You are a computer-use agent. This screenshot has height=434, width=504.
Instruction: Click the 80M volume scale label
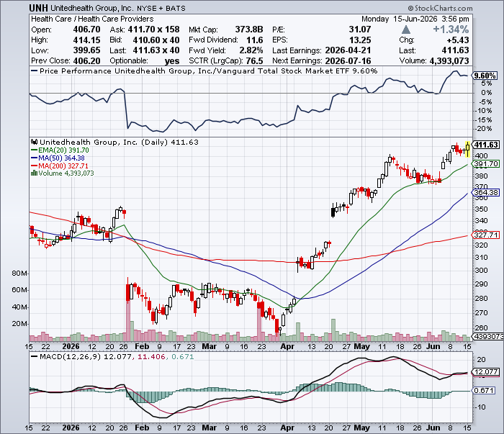click(x=19, y=273)
